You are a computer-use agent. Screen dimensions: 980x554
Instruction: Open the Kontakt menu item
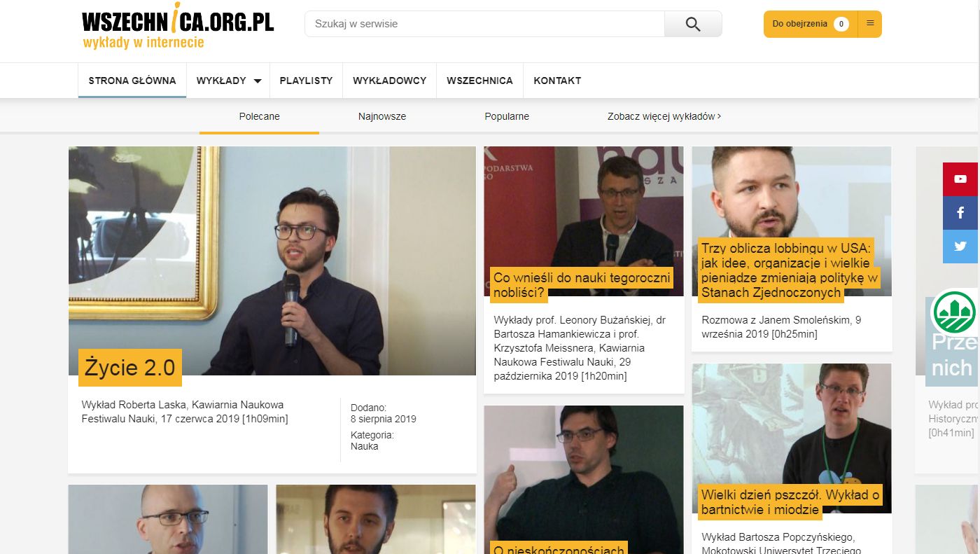(557, 81)
